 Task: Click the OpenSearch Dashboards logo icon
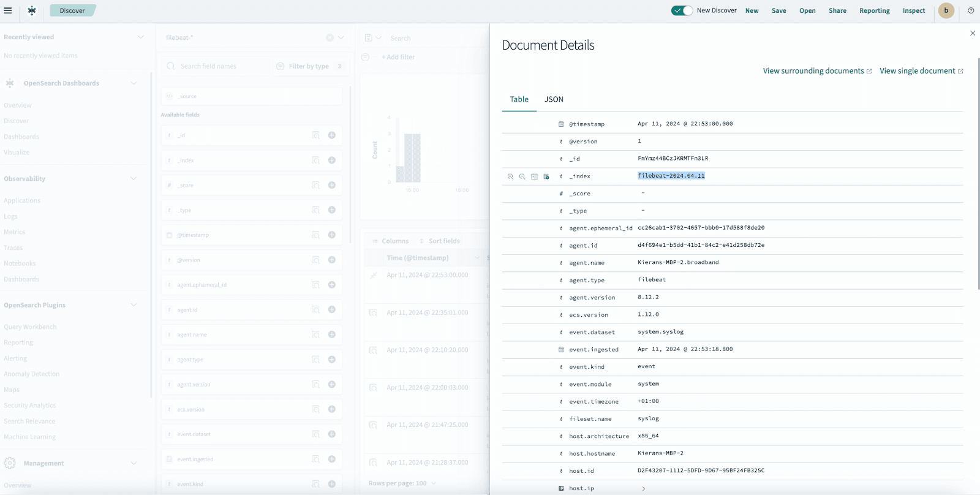coord(32,10)
